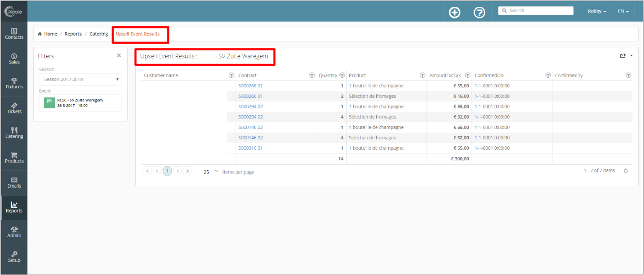Image resolution: width=644 pixels, height=275 pixels.
Task: Open the first contract S000266.01 with champagne
Action: (250, 86)
